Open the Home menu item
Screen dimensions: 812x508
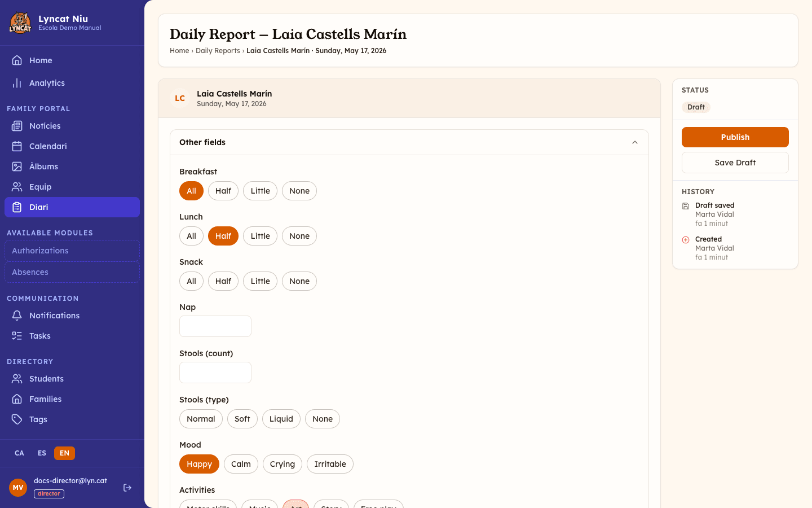(x=72, y=60)
